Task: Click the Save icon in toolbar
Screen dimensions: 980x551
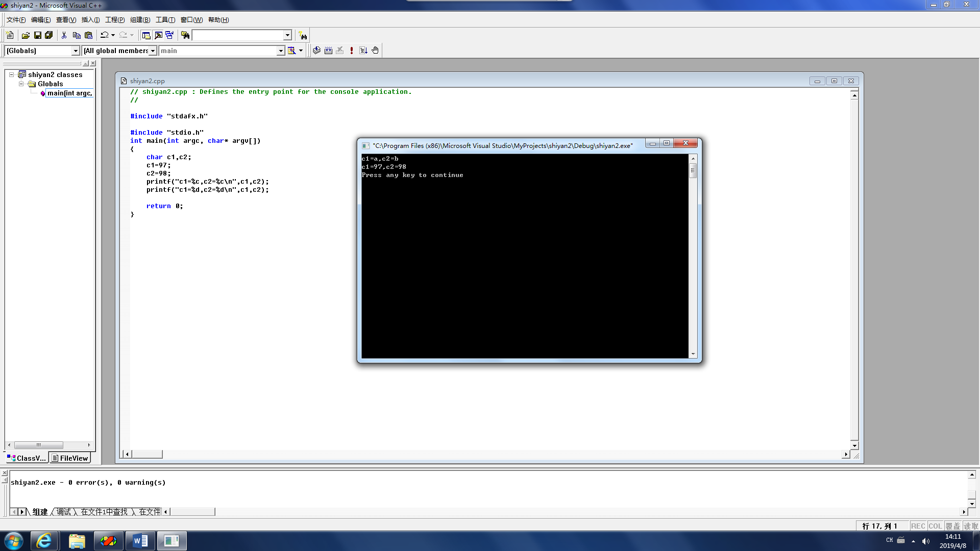Action: 37,35
